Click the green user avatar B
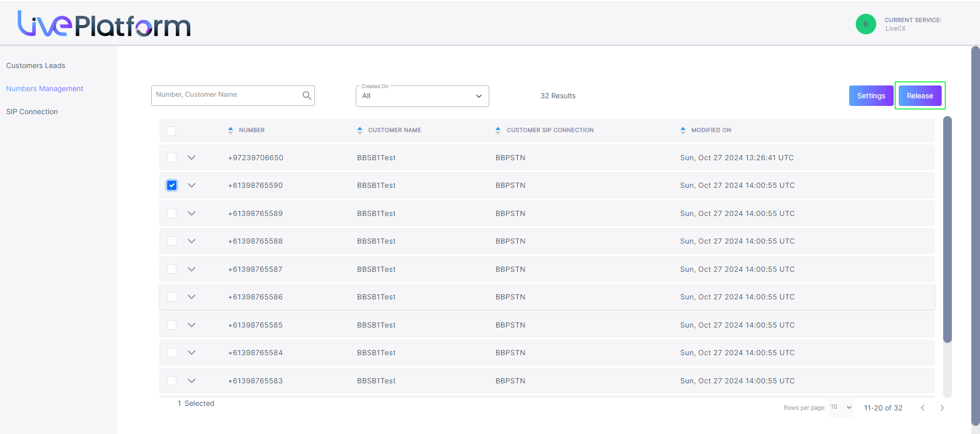The image size is (980, 434). pyautogui.click(x=866, y=24)
